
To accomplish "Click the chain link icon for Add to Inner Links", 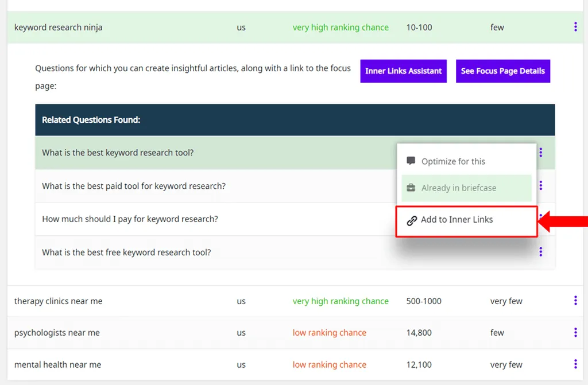I will click(412, 220).
